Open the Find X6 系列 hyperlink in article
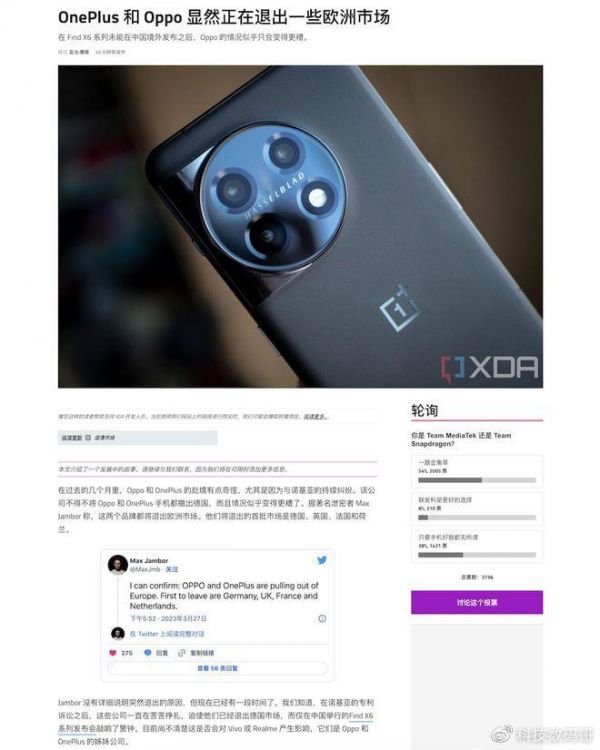The height and width of the screenshot is (750, 600). tap(361, 716)
